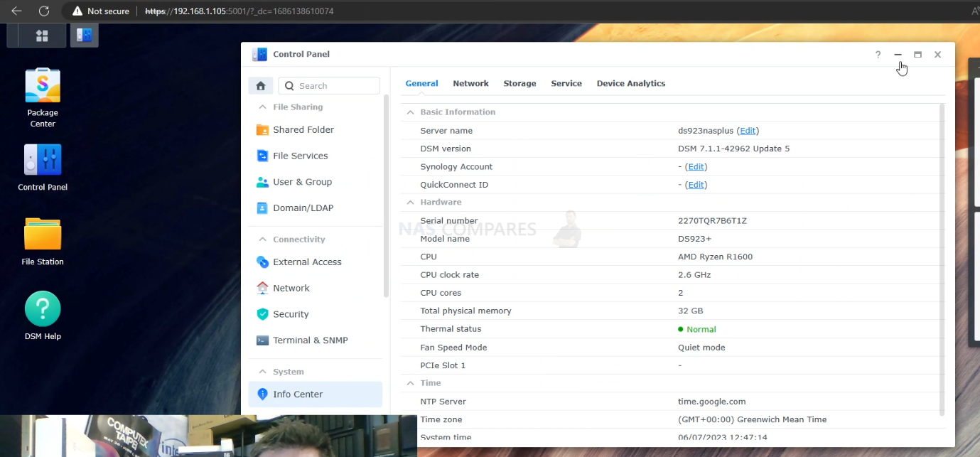This screenshot has width=980, height=457.
Task: Collapse Connectivity section
Action: coord(262,240)
